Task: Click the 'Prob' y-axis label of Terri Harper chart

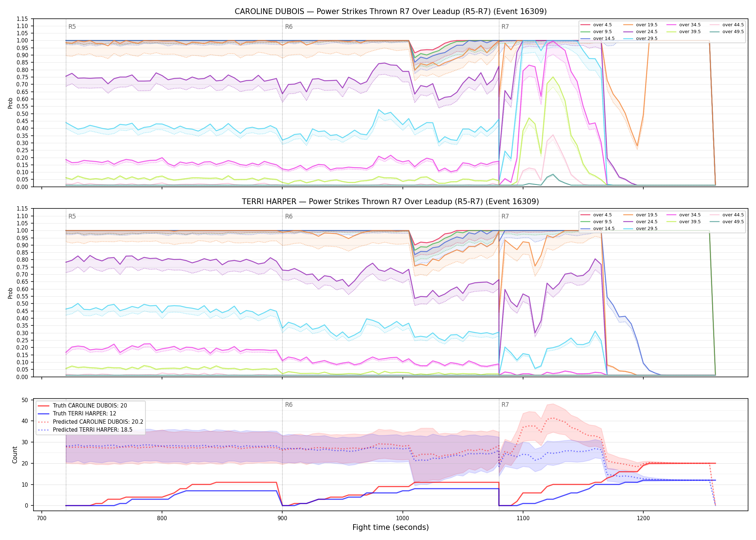Action: [10, 293]
